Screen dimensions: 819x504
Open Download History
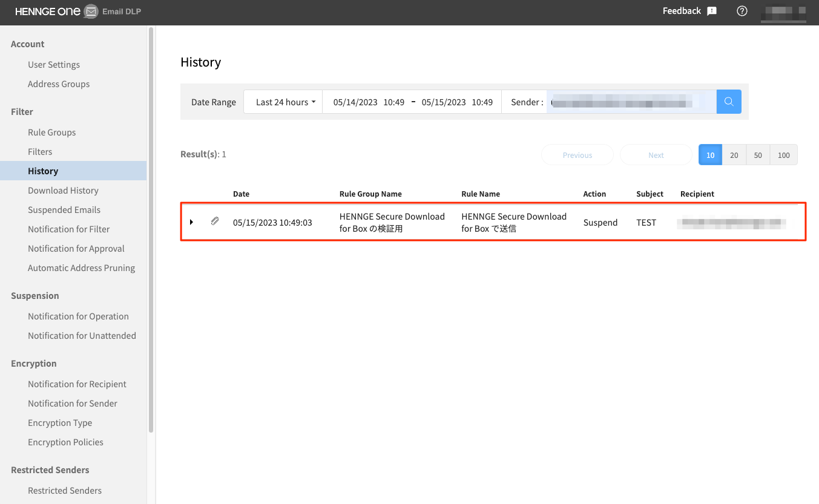pyautogui.click(x=63, y=191)
